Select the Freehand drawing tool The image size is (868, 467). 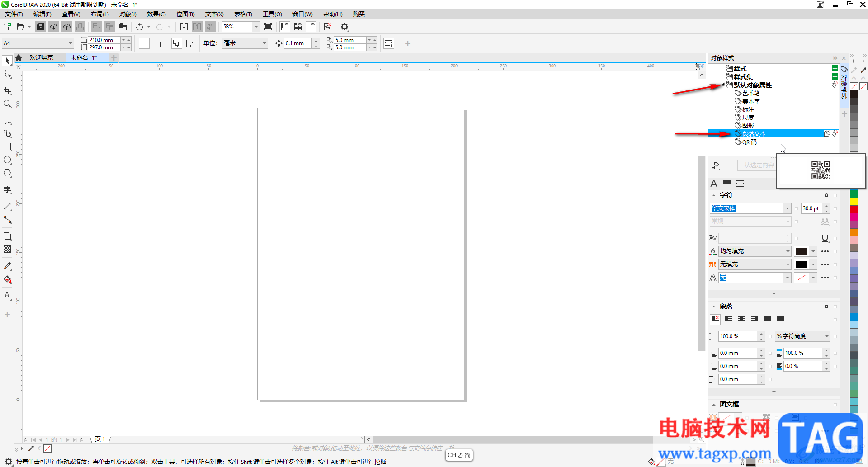(x=7, y=121)
